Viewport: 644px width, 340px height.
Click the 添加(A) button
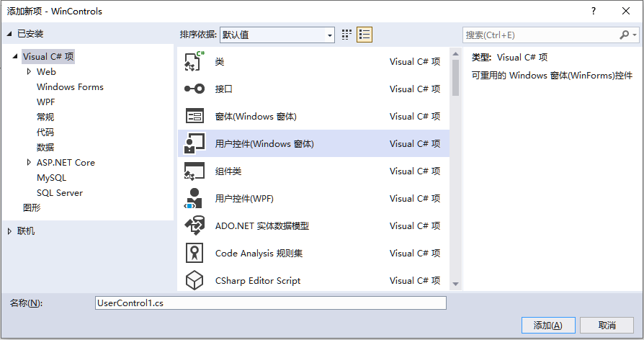coord(548,325)
